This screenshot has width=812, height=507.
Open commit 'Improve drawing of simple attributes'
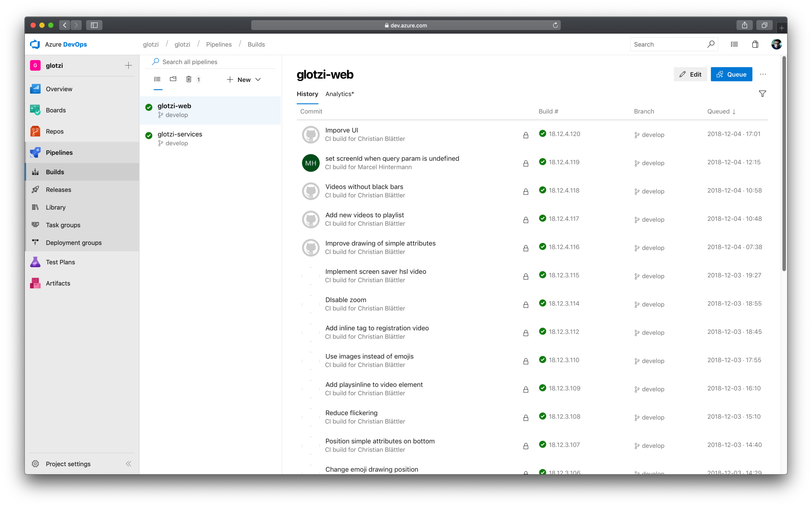click(x=380, y=243)
